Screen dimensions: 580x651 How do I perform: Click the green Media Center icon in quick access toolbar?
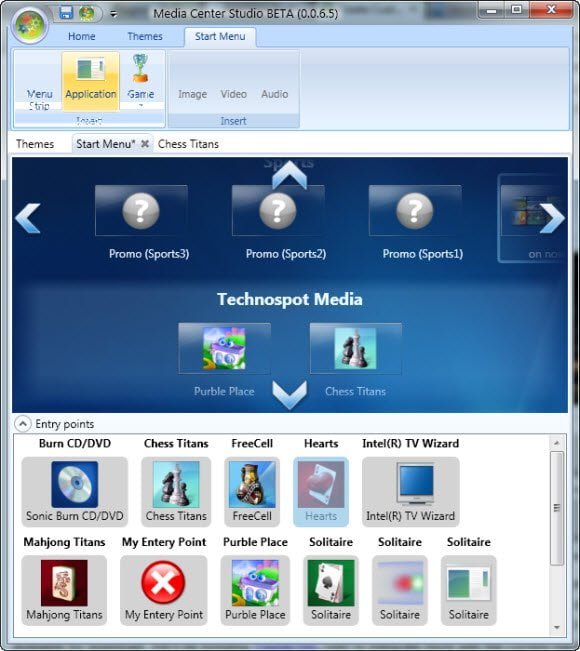87,12
